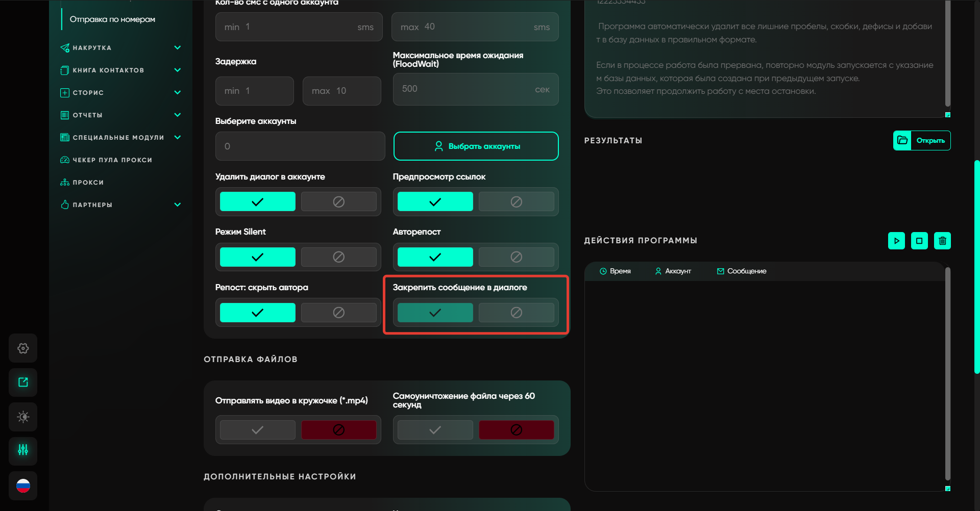The width and height of the screenshot is (980, 511).
Task: Disable Режим Silent option
Action: click(338, 257)
